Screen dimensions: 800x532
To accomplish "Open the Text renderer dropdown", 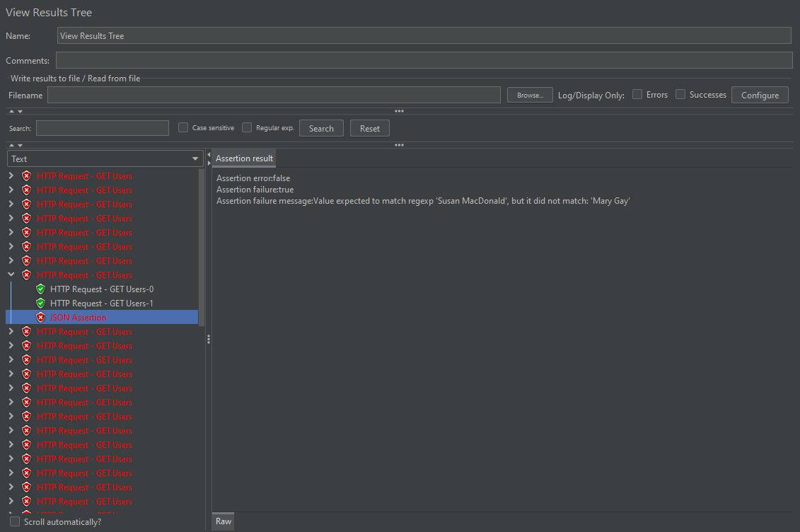I will [105, 158].
